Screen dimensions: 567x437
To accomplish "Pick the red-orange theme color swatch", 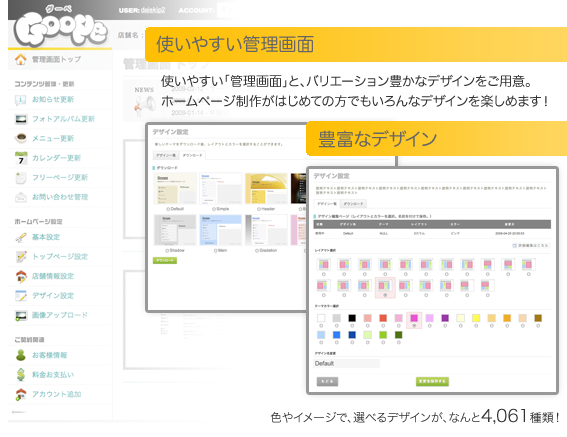I will (383, 318).
